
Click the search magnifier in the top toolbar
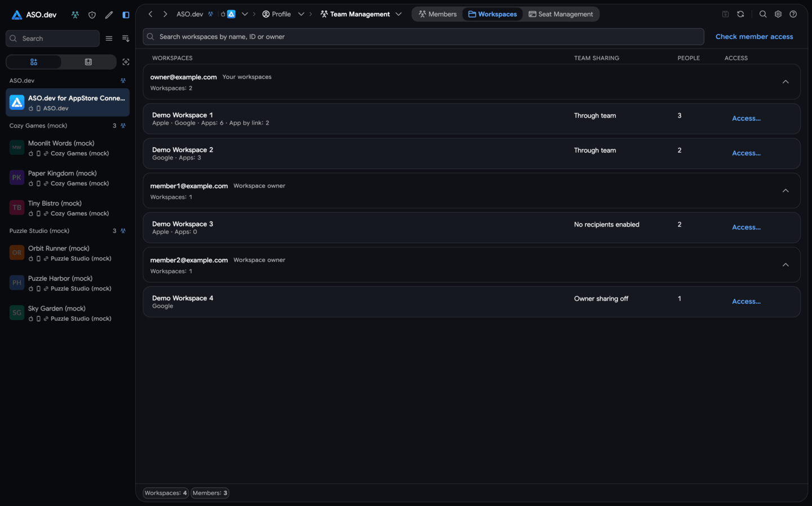coord(763,14)
